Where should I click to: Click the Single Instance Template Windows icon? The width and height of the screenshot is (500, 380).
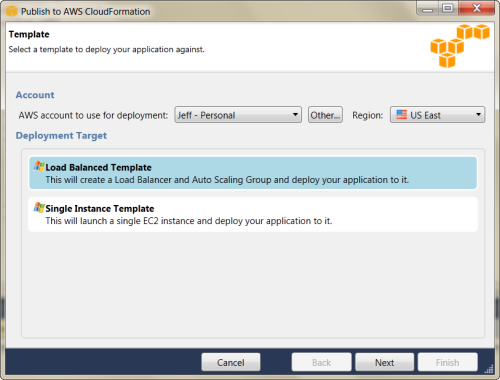click(x=39, y=208)
